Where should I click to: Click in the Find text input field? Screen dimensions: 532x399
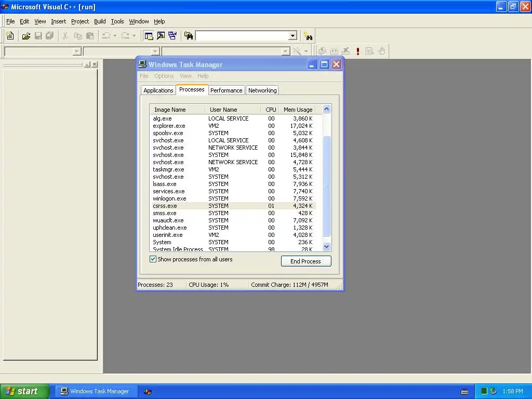click(x=242, y=36)
